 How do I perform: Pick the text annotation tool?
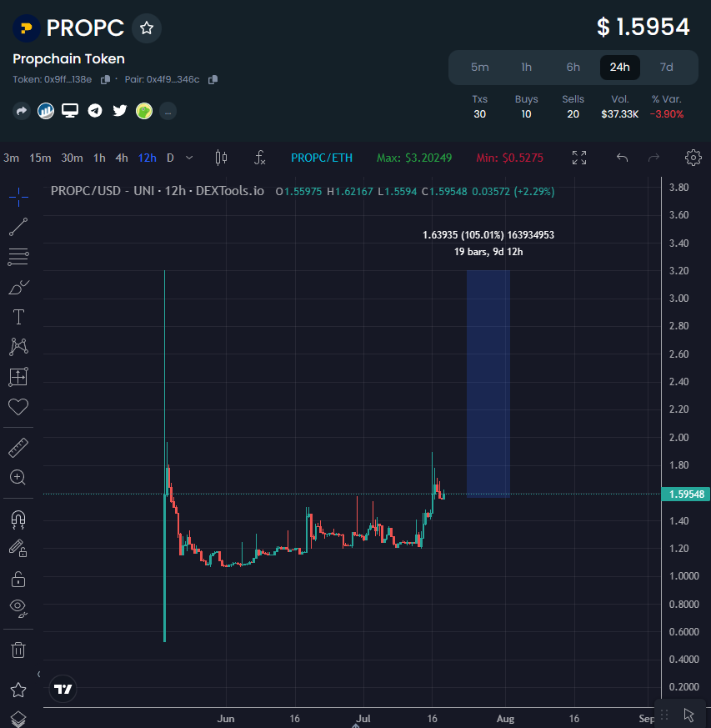point(18,317)
